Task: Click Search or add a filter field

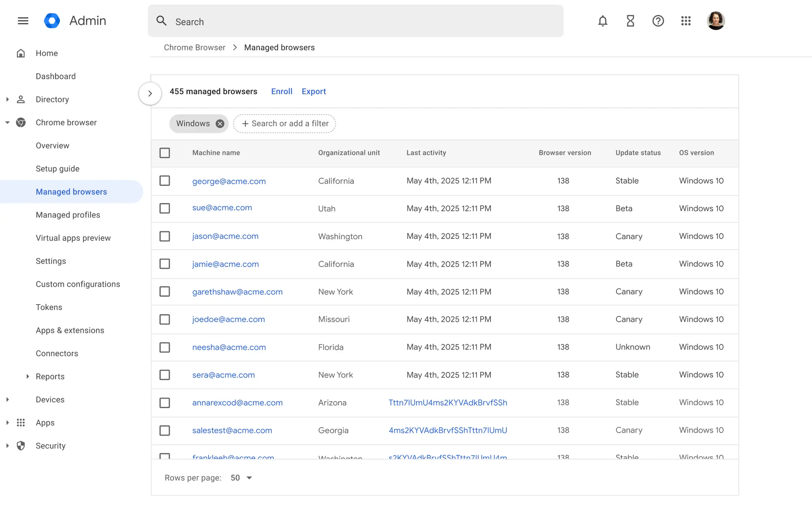Action: click(x=284, y=124)
